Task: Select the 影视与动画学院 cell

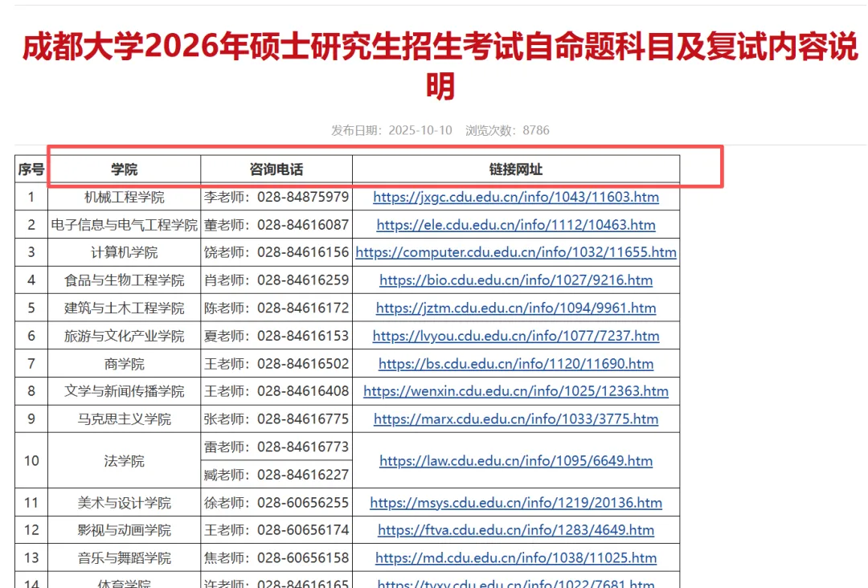Action: click(124, 530)
